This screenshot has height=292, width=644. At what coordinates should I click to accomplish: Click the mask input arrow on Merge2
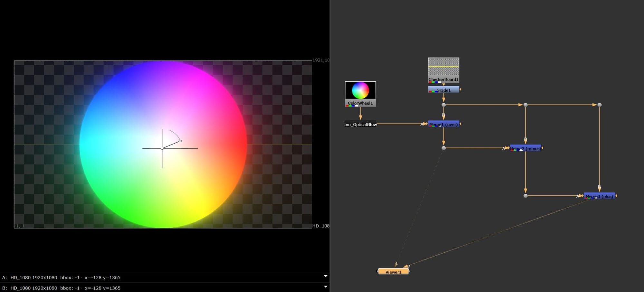(543, 148)
